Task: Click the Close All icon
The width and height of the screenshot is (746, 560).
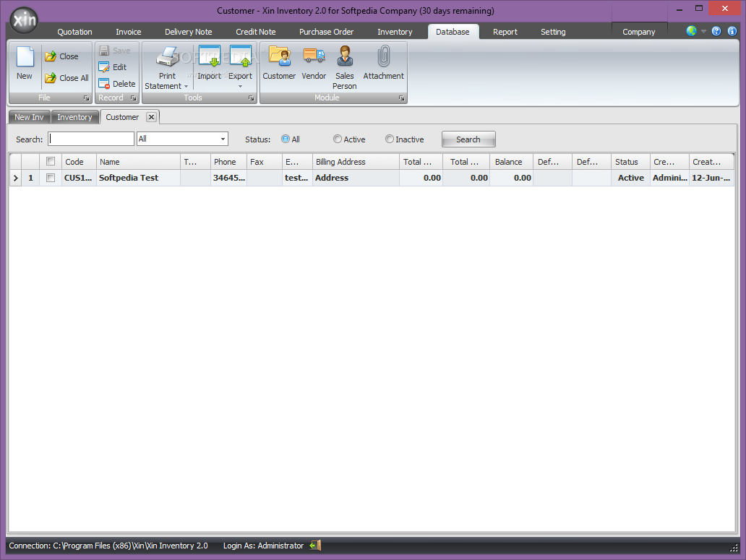Action: (x=51, y=78)
